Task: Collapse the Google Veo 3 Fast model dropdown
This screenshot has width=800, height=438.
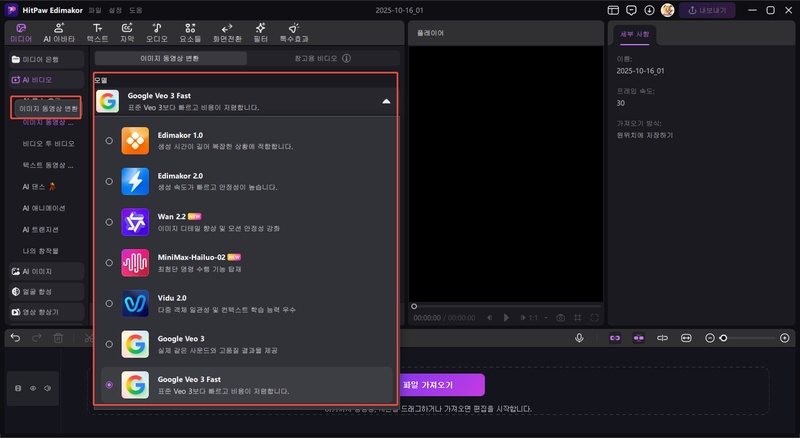Action: (385, 101)
